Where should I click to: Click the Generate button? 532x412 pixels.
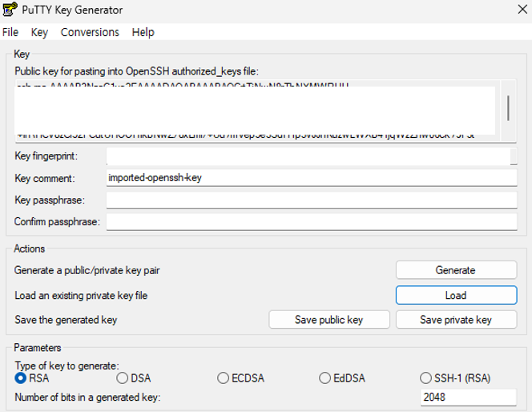457,270
